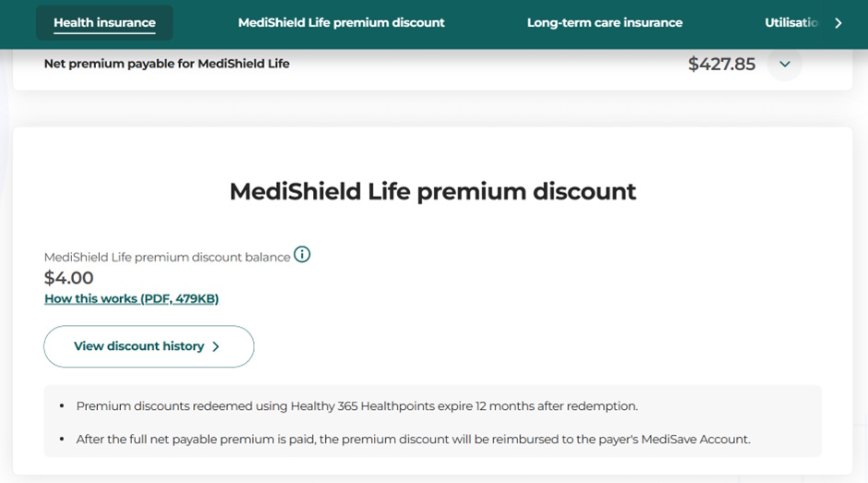Click the first bullet point in notes box
The image size is (868, 483).
(x=62, y=406)
